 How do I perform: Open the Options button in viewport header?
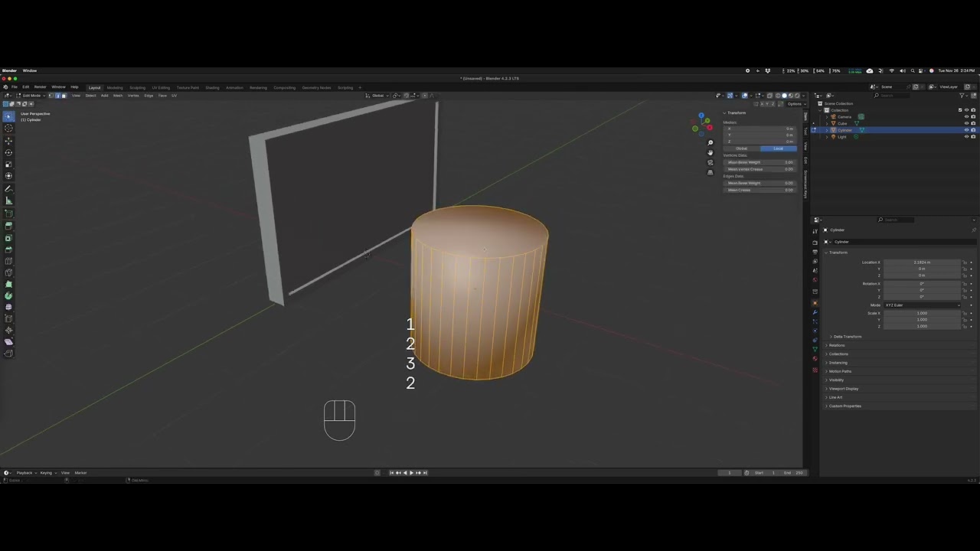pos(795,104)
